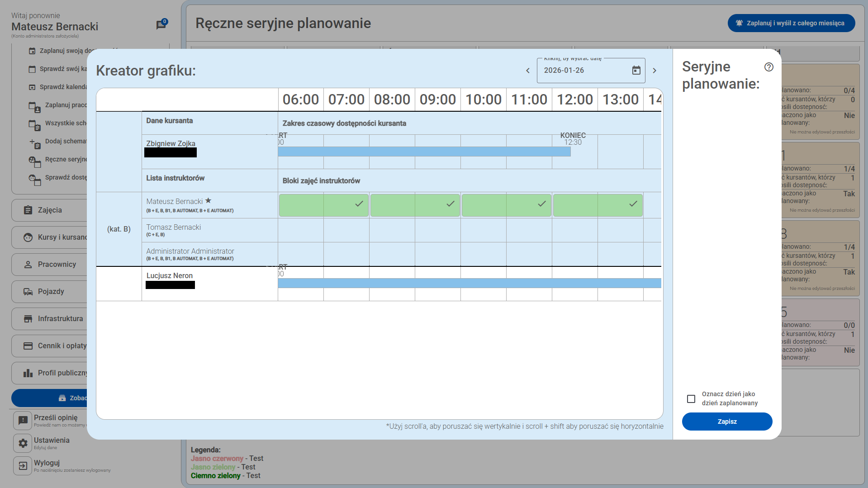Click the Ręczne seryjne planowanie icon
Image resolution: width=868 pixels, height=488 pixels.
click(x=34, y=162)
